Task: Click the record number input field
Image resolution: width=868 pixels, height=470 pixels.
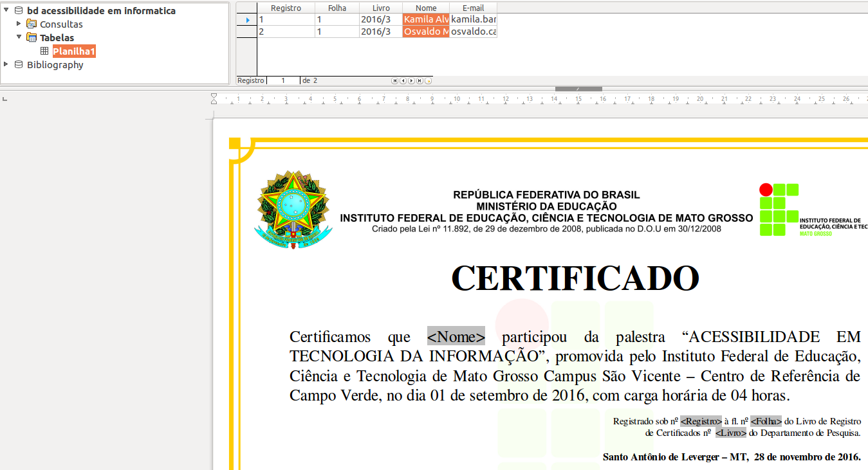Action: pos(283,80)
